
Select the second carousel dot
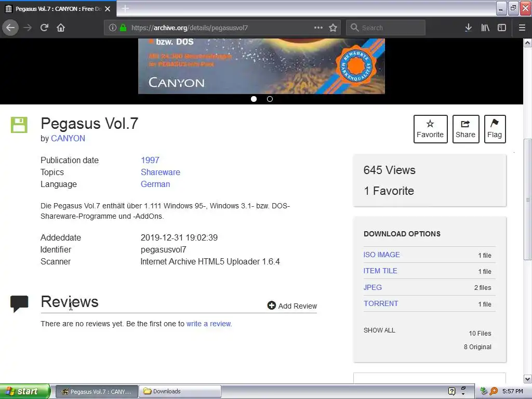pyautogui.click(x=270, y=99)
